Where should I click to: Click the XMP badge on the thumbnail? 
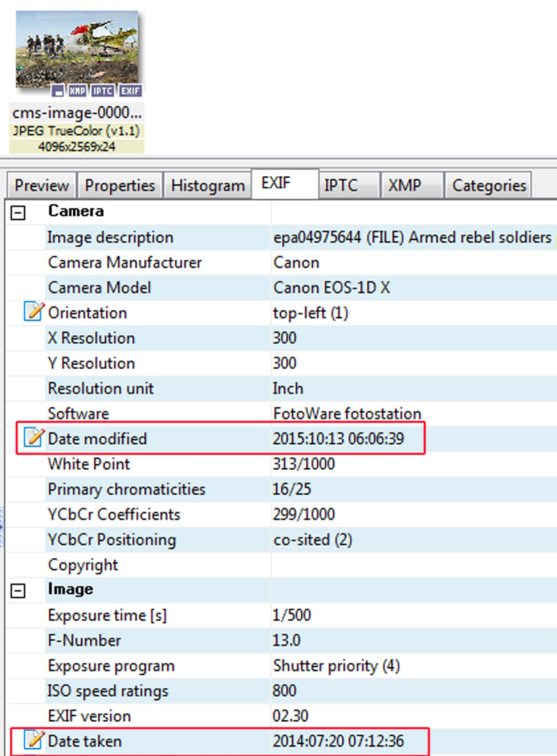[77, 90]
